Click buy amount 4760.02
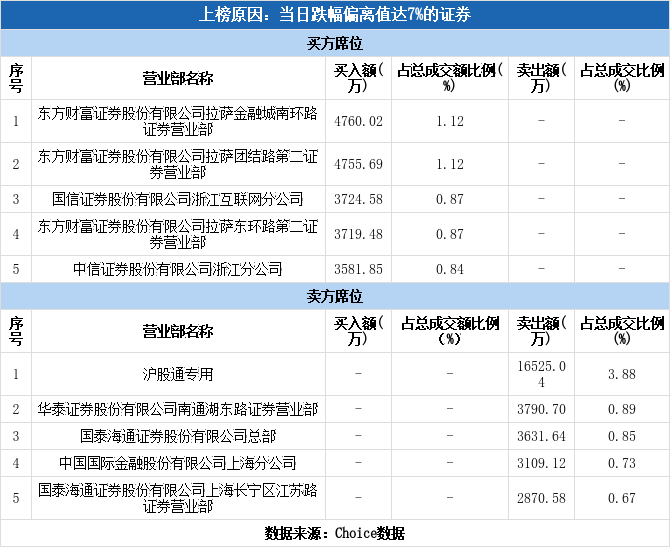 click(358, 121)
